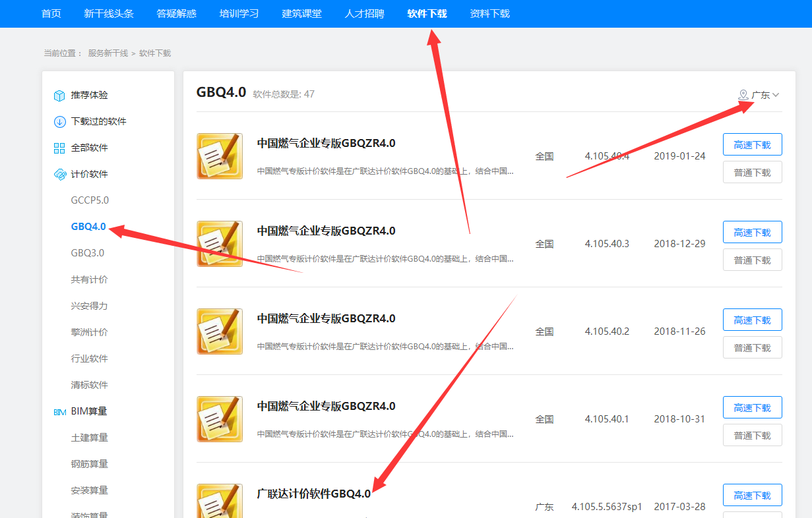Click software icon of version 4.105.40.4

(x=220, y=156)
